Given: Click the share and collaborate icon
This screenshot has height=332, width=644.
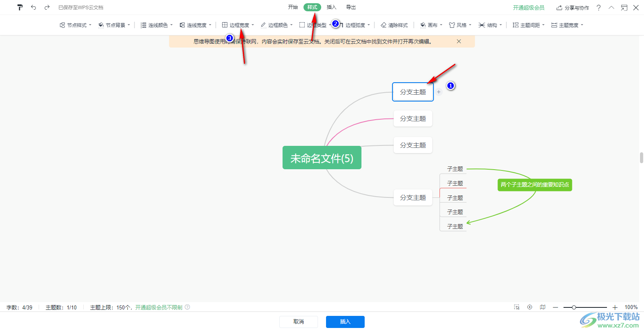Looking at the screenshot, I should coord(559,8).
